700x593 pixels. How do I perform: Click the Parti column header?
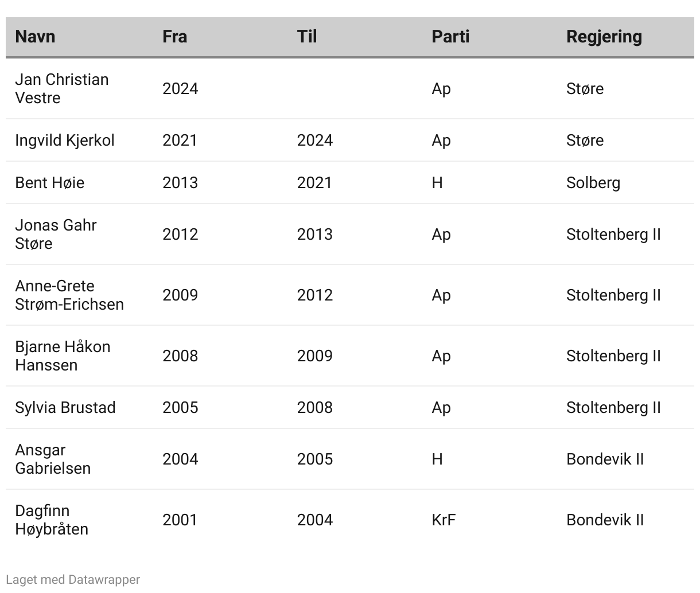450,37
